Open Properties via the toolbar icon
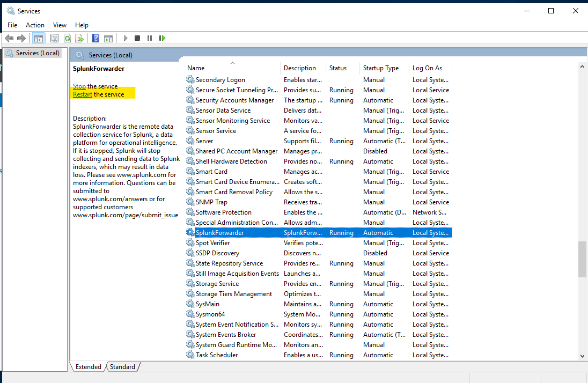Screen dimensions: 588x383 pos(54,38)
